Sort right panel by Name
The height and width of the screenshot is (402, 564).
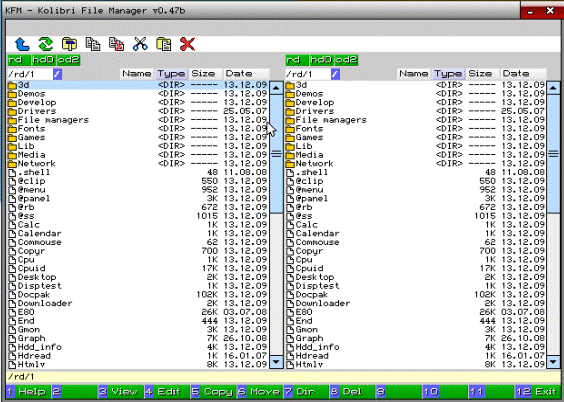[414, 74]
